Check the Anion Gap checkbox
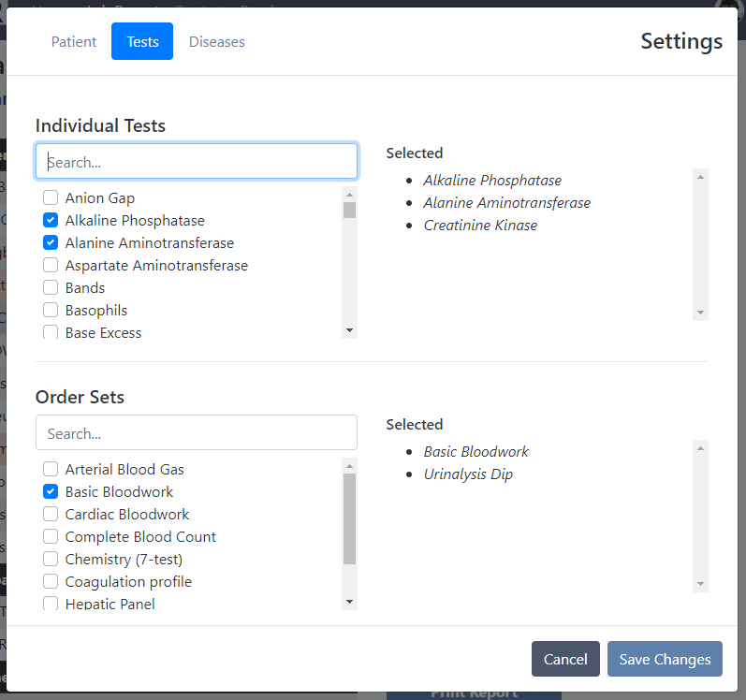 click(51, 198)
